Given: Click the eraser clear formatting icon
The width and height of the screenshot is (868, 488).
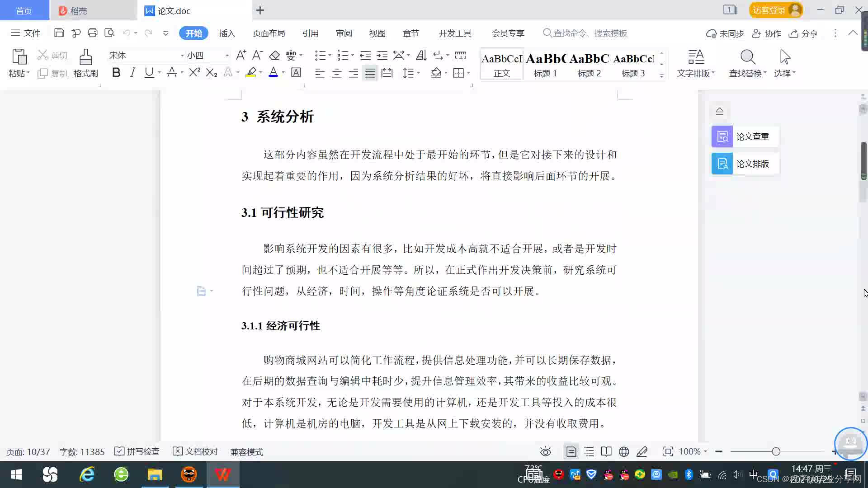Looking at the screenshot, I should click(274, 56).
